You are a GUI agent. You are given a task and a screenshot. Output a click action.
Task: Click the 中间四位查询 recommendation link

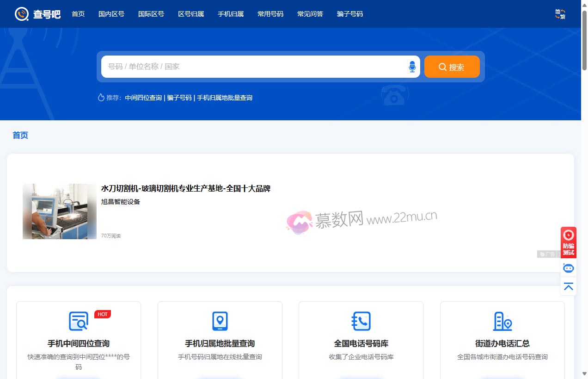coord(143,97)
